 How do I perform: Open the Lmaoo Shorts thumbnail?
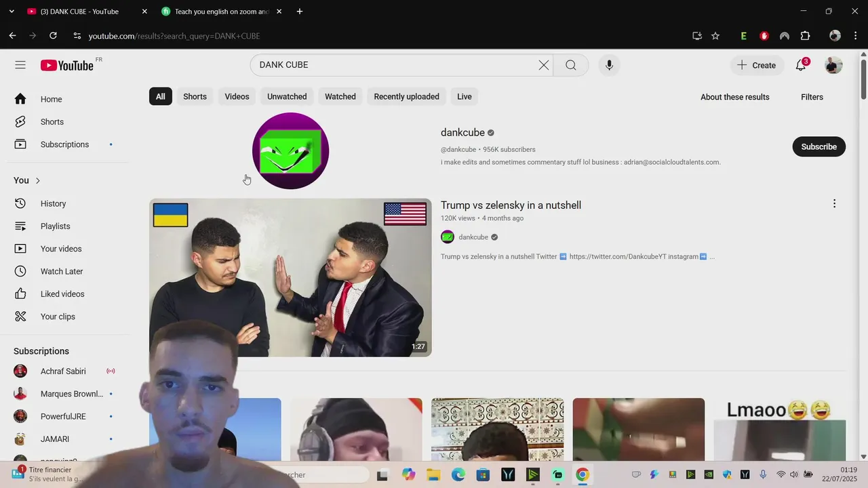click(x=779, y=429)
